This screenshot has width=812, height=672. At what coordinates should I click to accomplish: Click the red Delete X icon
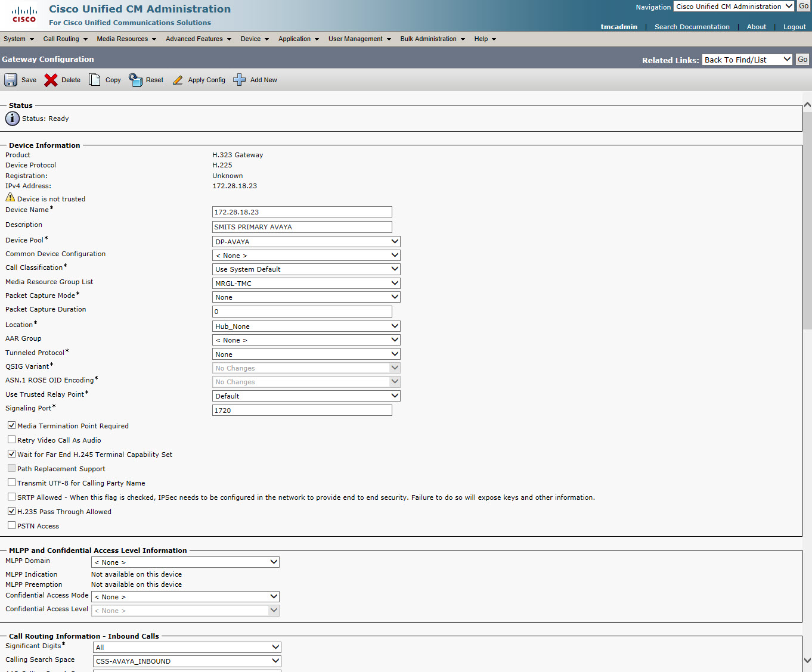pyautogui.click(x=51, y=80)
